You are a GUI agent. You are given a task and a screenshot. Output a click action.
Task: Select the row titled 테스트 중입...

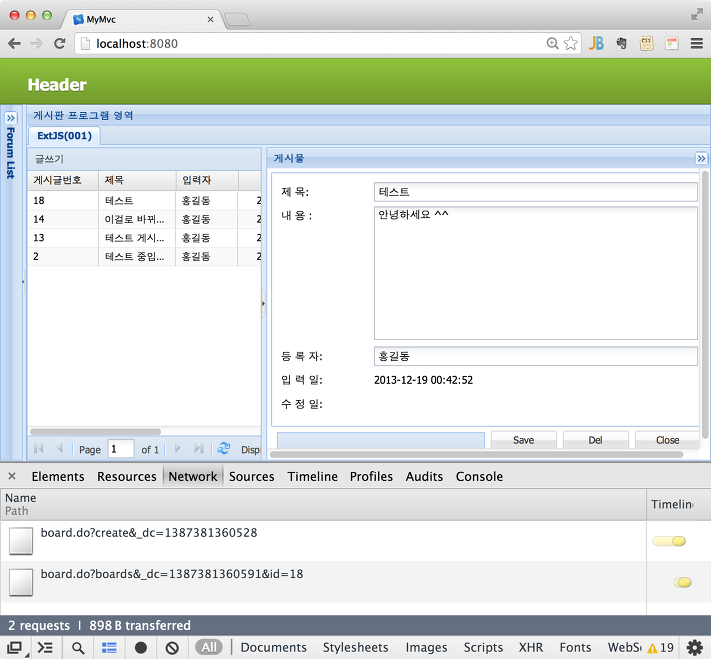144,256
